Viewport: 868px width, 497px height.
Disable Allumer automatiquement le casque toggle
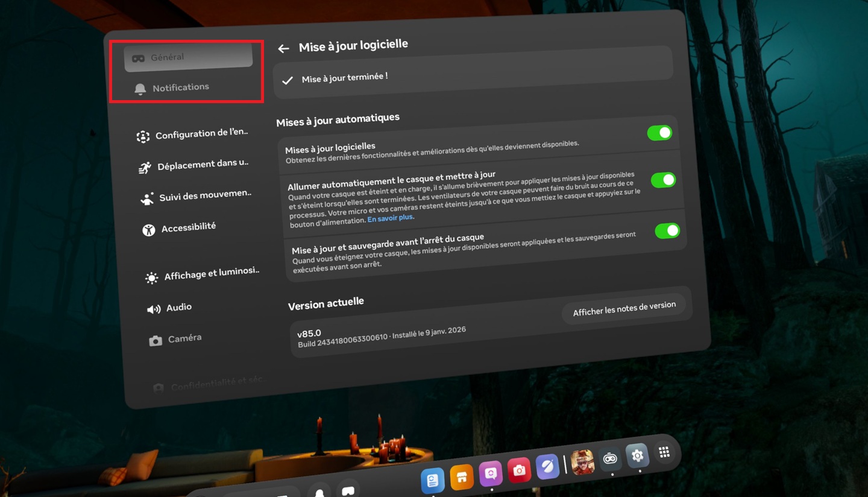663,180
